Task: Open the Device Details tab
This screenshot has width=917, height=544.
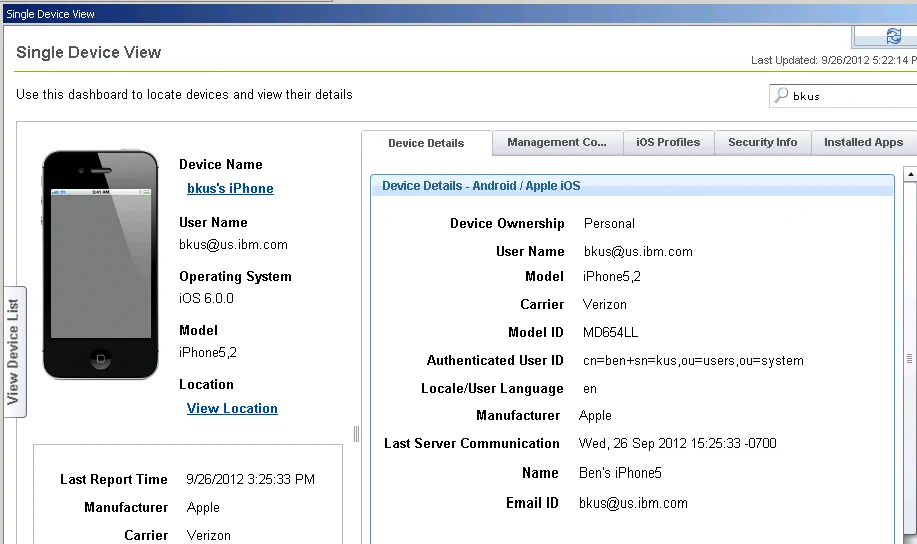Action: (x=426, y=143)
